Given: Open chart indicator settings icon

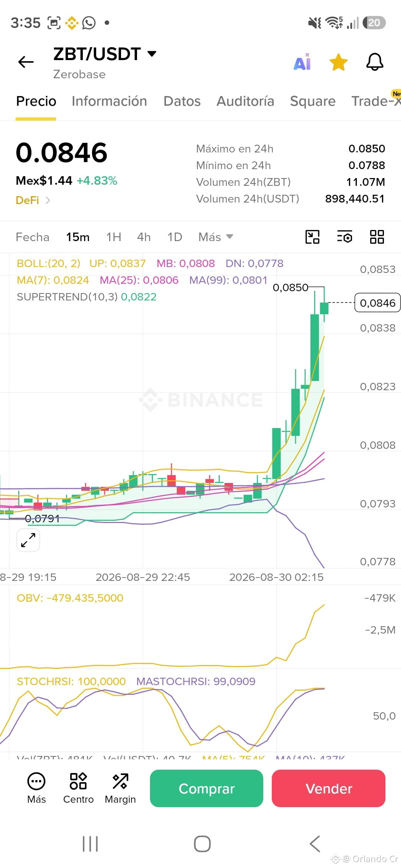Looking at the screenshot, I should pyautogui.click(x=345, y=237).
